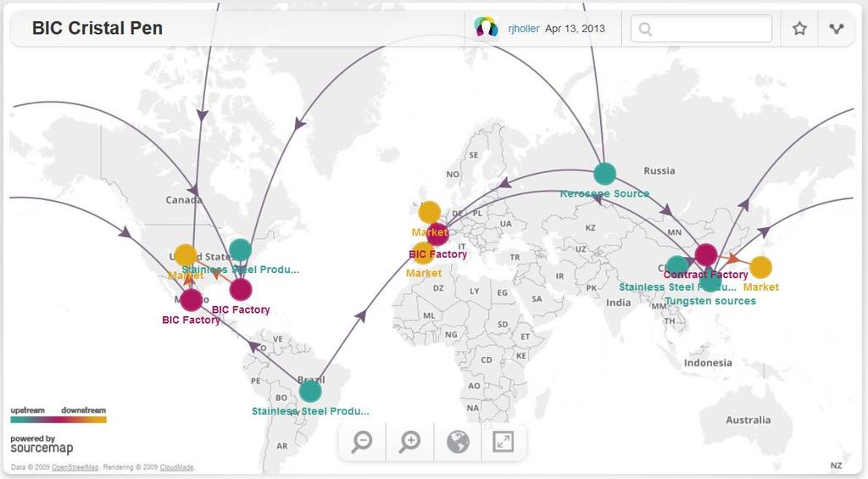The image size is (868, 479).
Task: Select the Contract Factory node in China
Action: click(706, 254)
